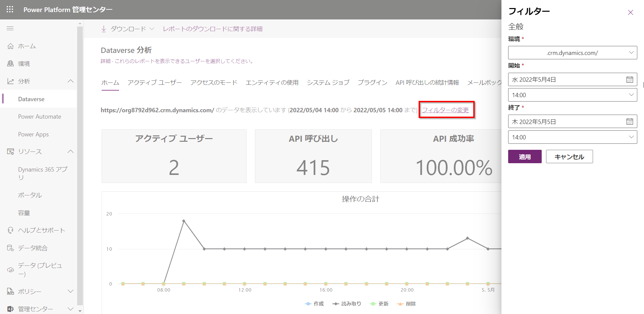Open link to select report viewers
644x314 pixels.
tap(184, 61)
